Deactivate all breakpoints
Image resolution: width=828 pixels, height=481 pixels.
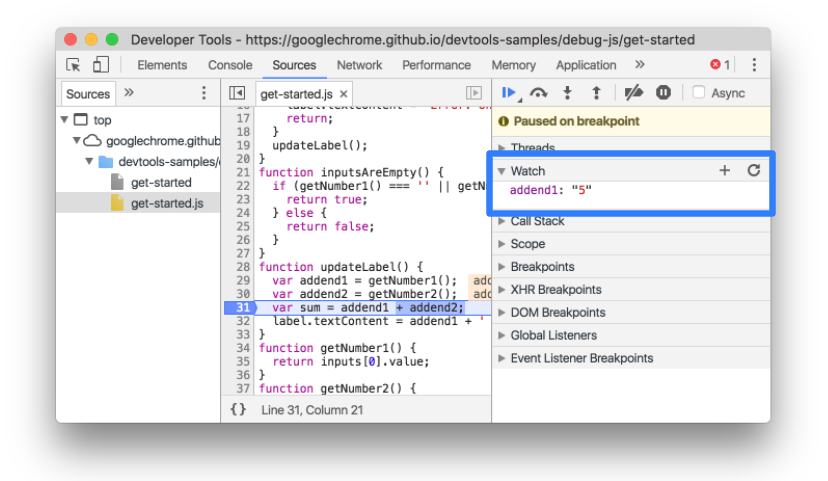pyautogui.click(x=633, y=93)
